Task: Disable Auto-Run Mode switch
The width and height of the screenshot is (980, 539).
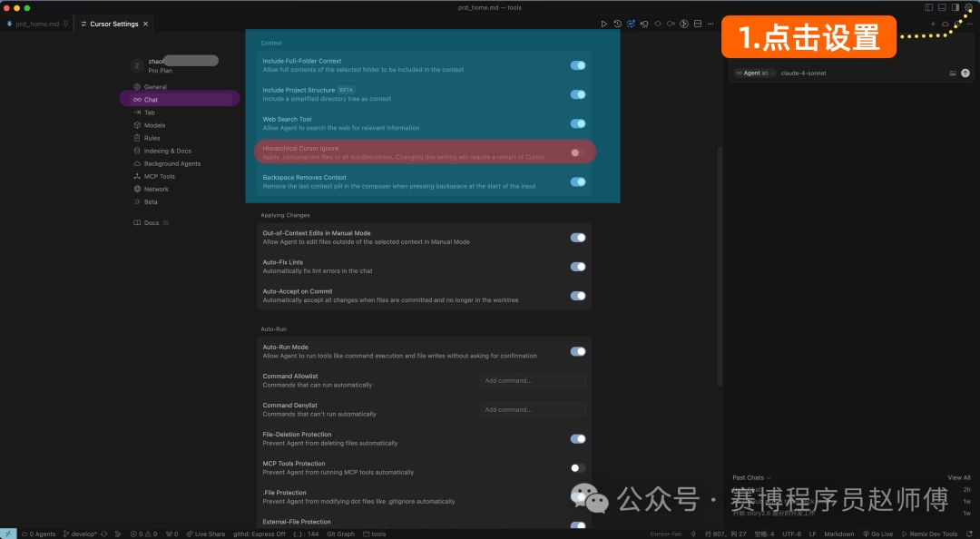Action: point(577,351)
